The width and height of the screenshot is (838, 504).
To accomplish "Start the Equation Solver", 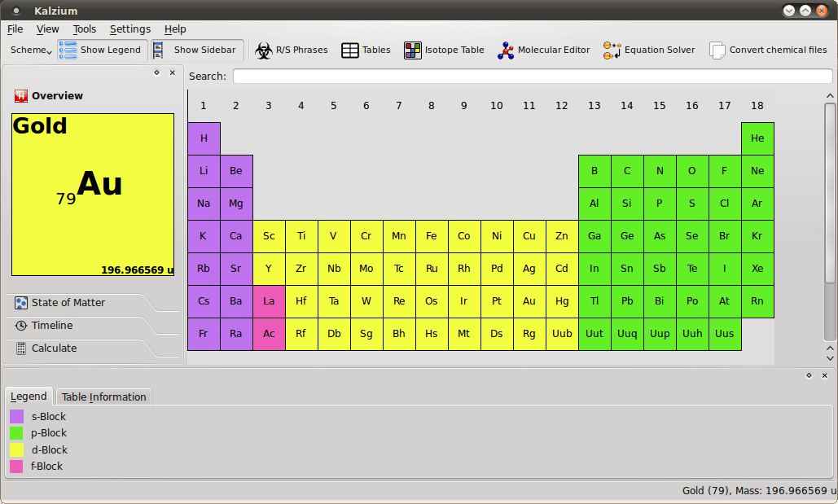I will tap(648, 50).
